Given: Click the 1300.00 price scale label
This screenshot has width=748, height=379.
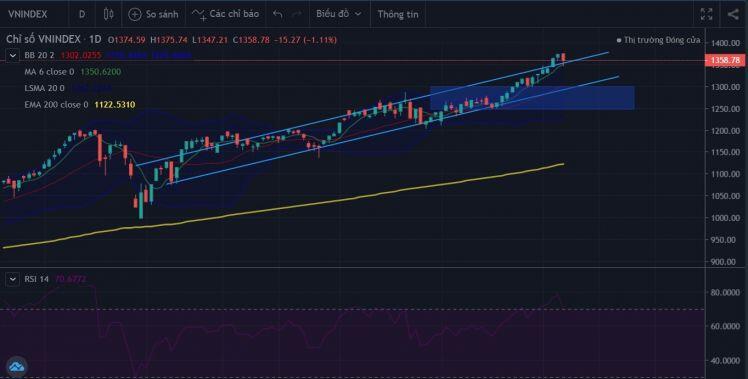Looking at the screenshot, I should pos(725,87).
